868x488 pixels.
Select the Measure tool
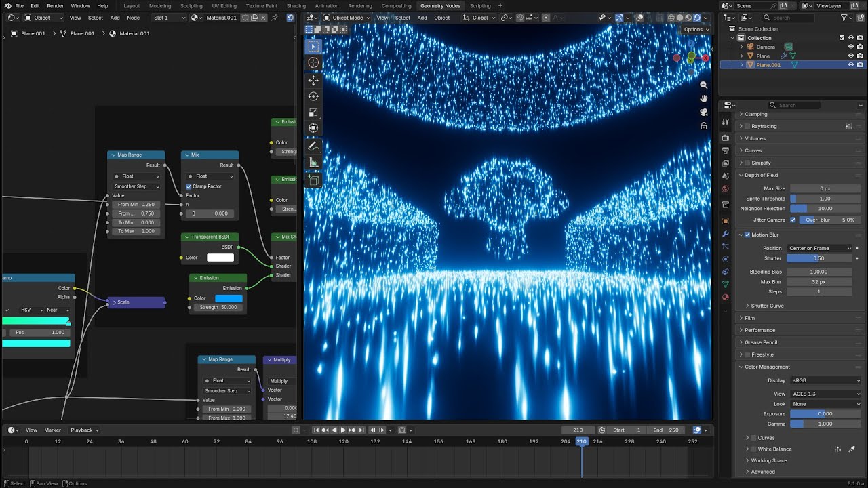tap(313, 163)
